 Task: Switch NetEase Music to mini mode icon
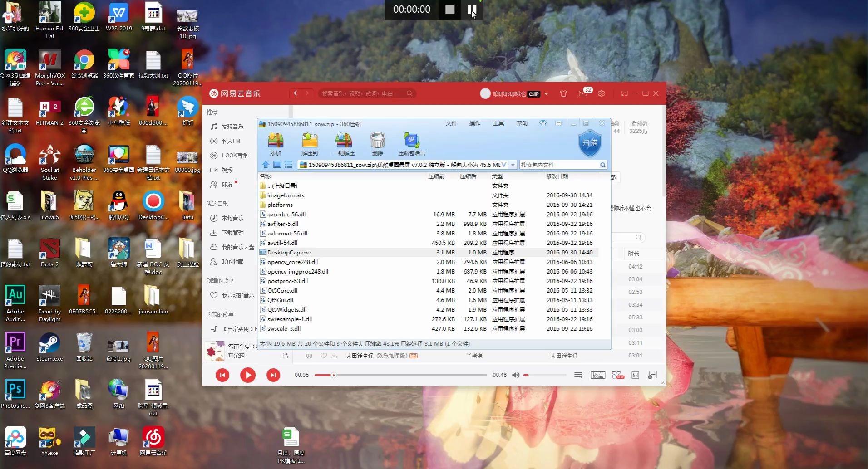coord(625,93)
